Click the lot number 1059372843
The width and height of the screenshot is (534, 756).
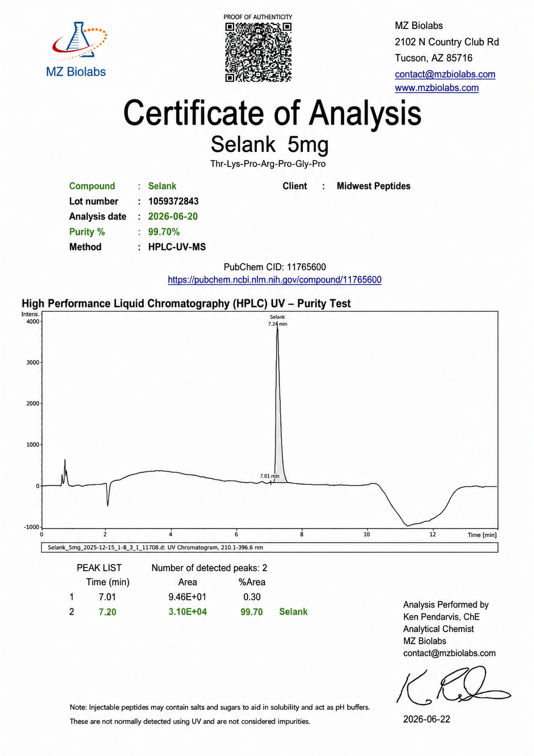173,201
